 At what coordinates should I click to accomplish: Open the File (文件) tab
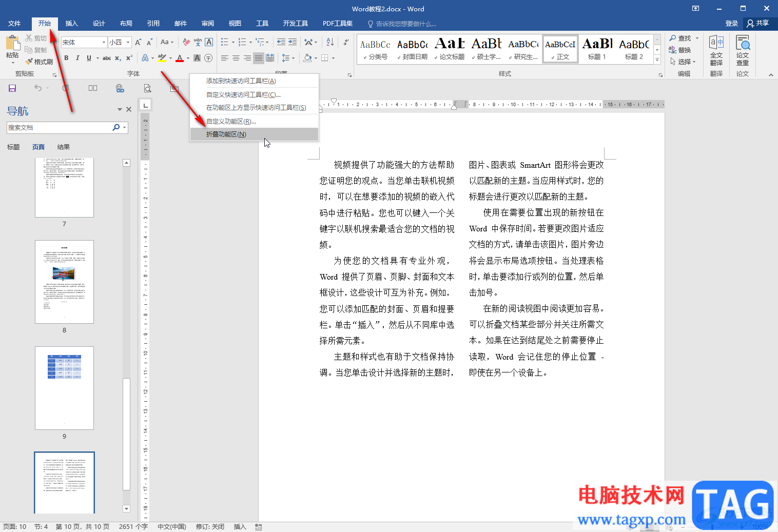14,24
